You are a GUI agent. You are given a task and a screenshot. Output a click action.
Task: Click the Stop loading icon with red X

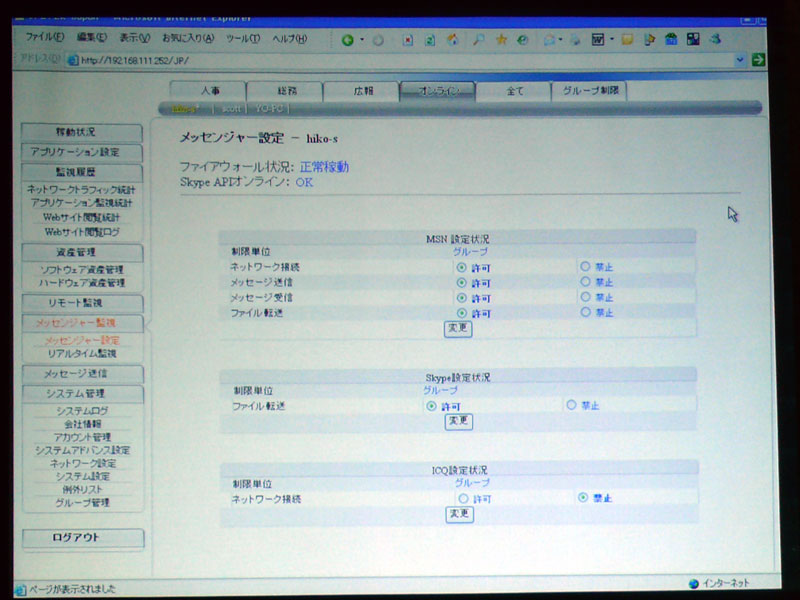point(408,40)
